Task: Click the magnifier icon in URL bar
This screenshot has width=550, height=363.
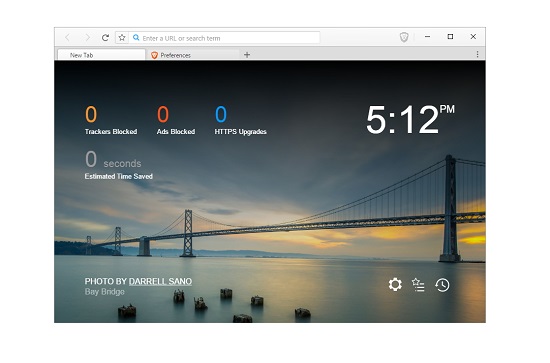Action: [136, 38]
